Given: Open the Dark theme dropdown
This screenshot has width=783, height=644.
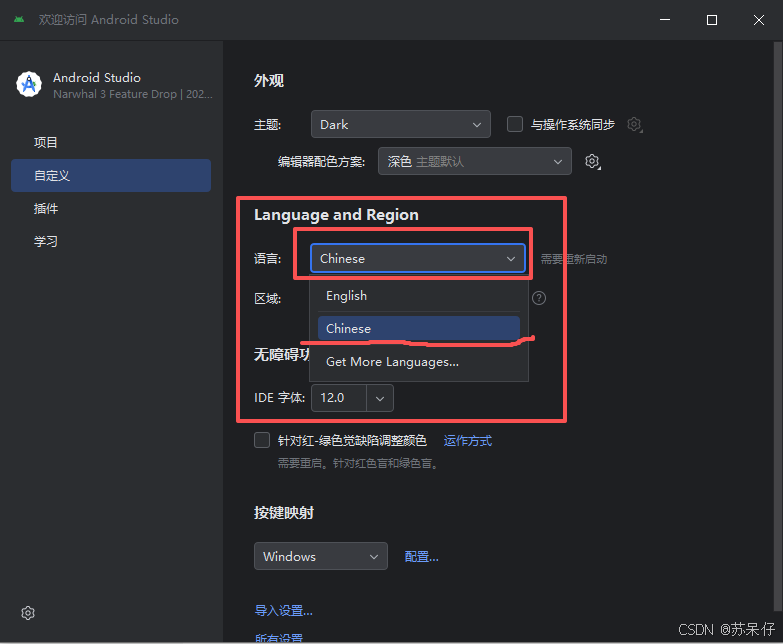Looking at the screenshot, I should click(x=400, y=124).
